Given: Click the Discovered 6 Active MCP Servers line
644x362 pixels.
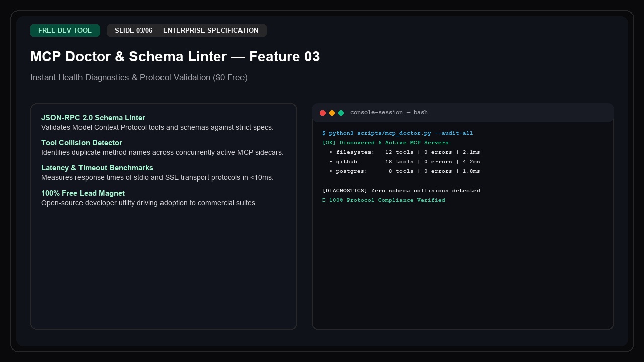Looking at the screenshot, I should pos(387,143).
